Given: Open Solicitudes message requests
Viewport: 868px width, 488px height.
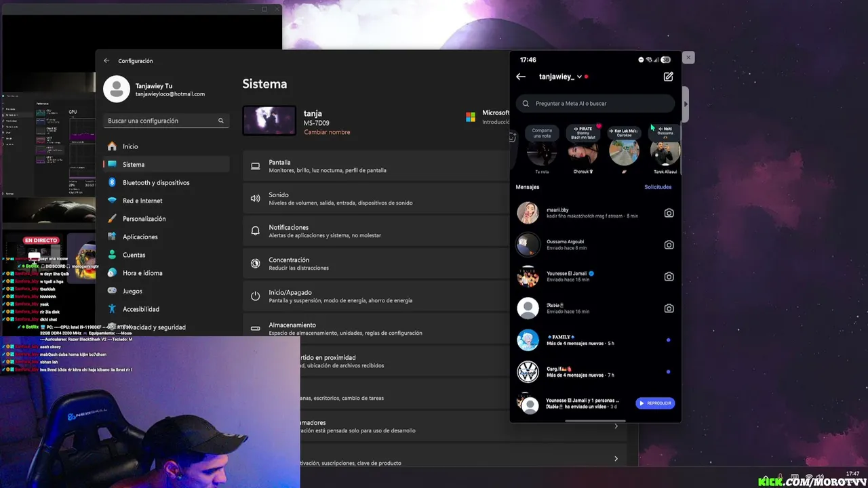Looking at the screenshot, I should tap(658, 187).
